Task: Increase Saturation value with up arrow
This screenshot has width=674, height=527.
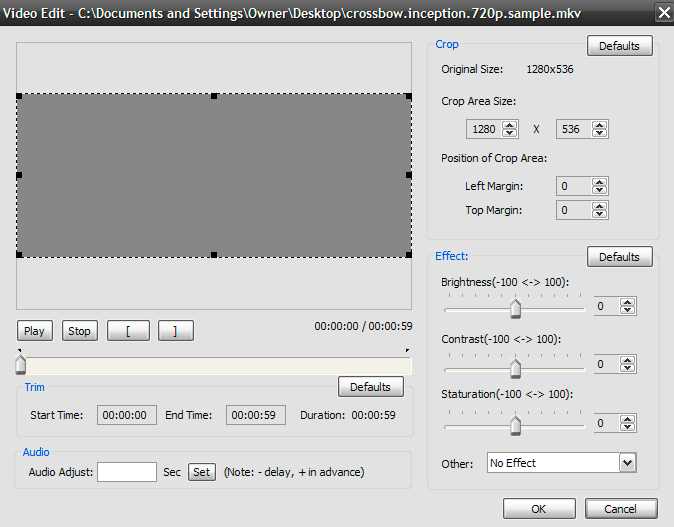Action: pos(628,420)
